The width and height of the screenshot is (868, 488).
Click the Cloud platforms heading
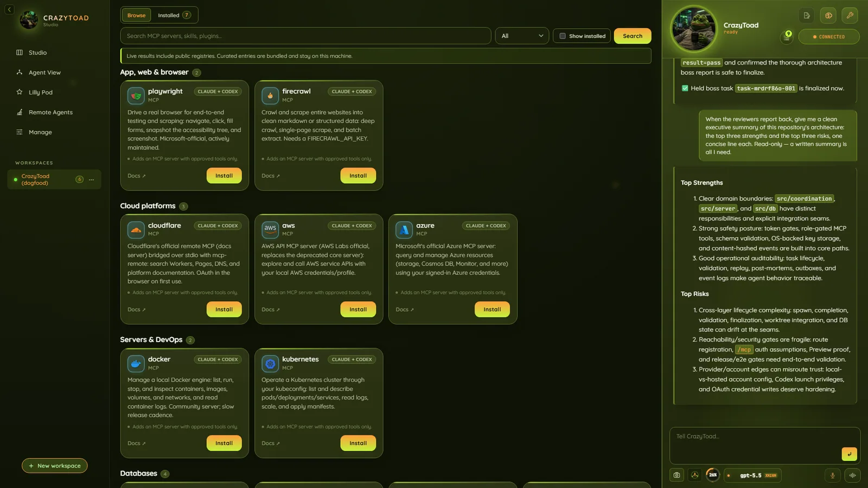point(148,206)
